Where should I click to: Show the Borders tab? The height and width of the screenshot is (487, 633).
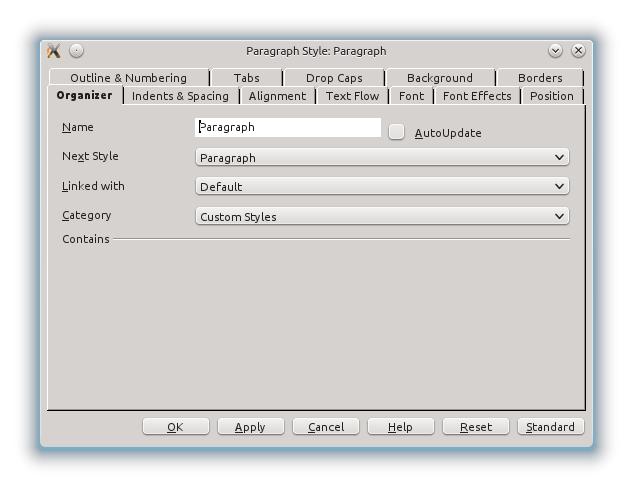[540, 78]
